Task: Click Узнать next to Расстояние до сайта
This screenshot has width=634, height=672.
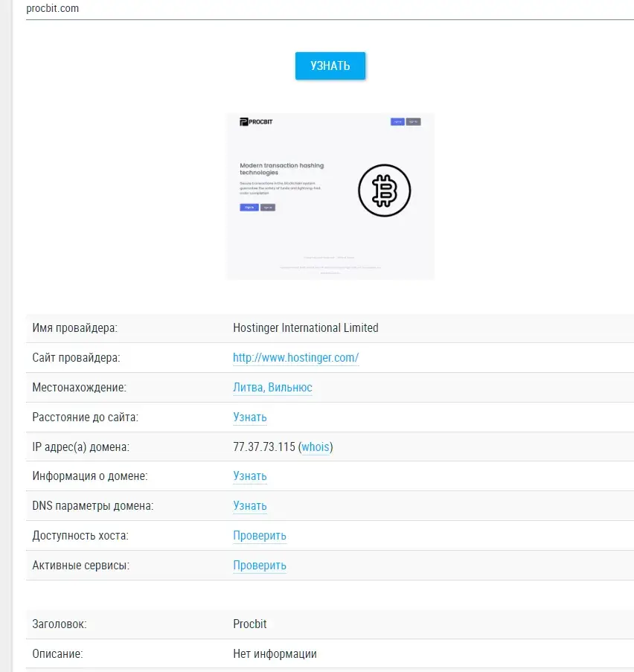Action: [x=250, y=417]
